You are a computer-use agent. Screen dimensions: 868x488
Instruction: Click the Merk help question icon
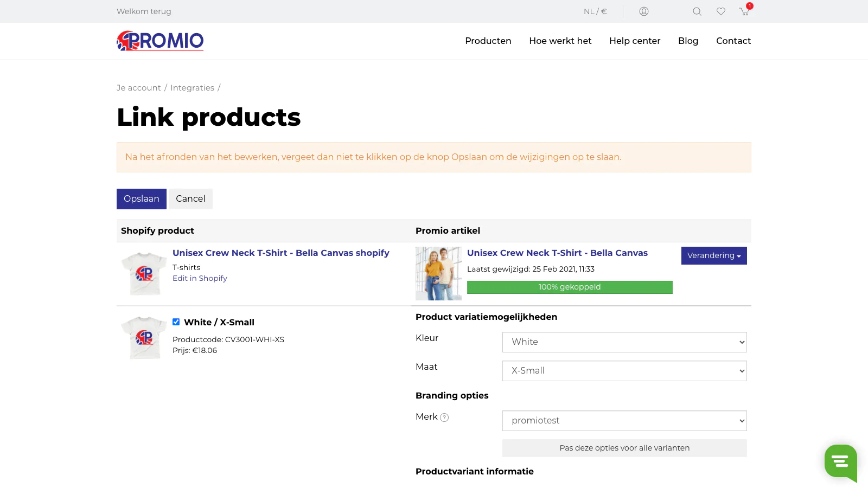click(444, 418)
